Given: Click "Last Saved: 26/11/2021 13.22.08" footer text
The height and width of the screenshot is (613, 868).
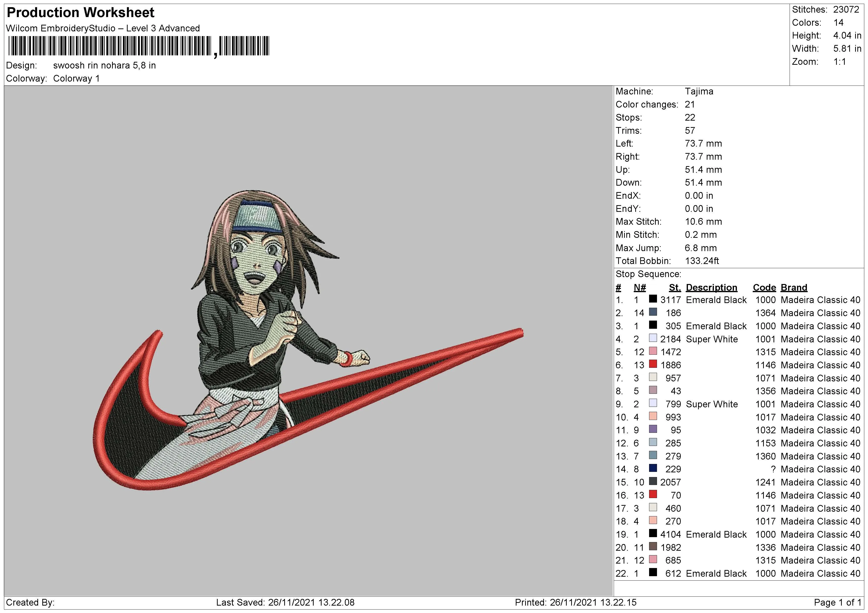Looking at the screenshot, I should coord(285,602).
